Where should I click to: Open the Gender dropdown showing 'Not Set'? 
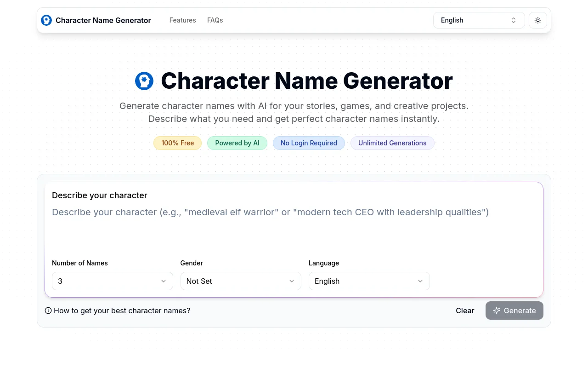point(241,281)
